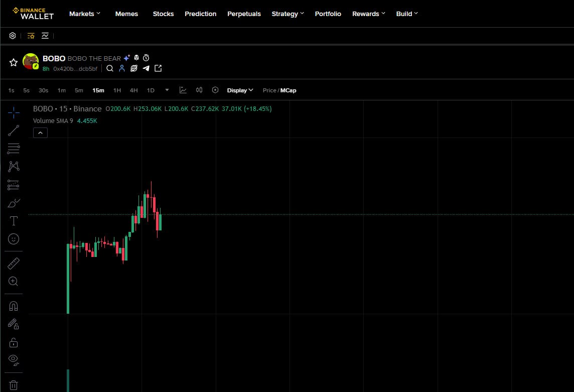Expand the Build menu
The image size is (574, 392).
[407, 14]
